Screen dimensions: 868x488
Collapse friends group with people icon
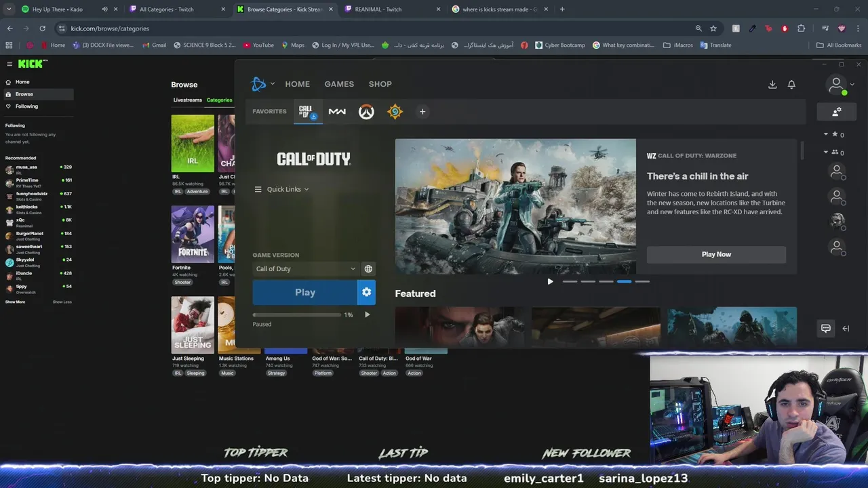point(826,152)
